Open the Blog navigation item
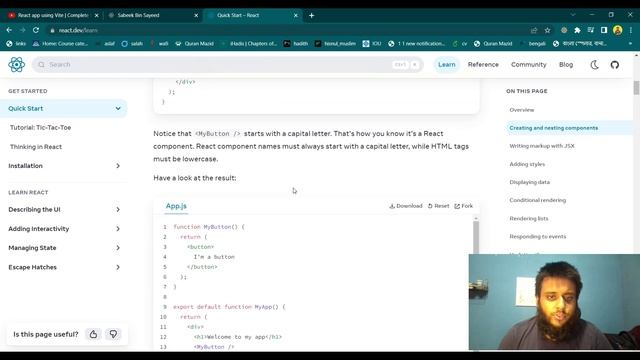 click(x=566, y=64)
